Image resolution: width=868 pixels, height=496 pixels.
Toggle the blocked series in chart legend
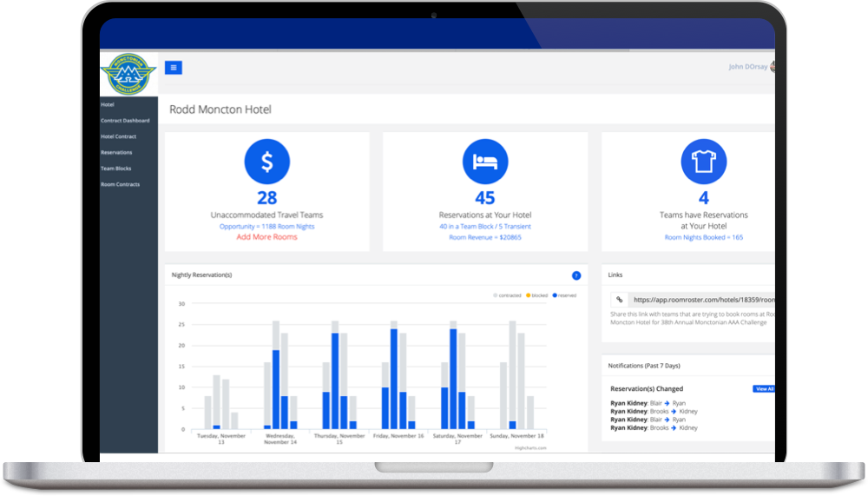point(537,295)
